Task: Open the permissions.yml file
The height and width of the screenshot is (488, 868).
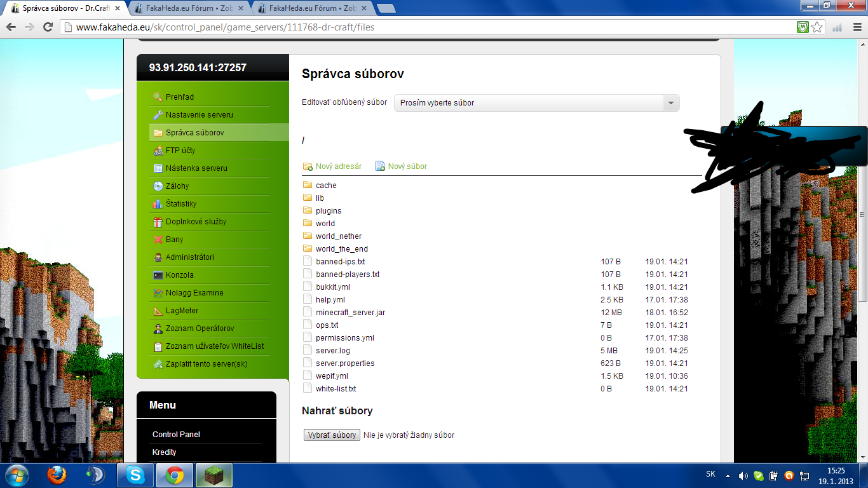Action: 345,338
